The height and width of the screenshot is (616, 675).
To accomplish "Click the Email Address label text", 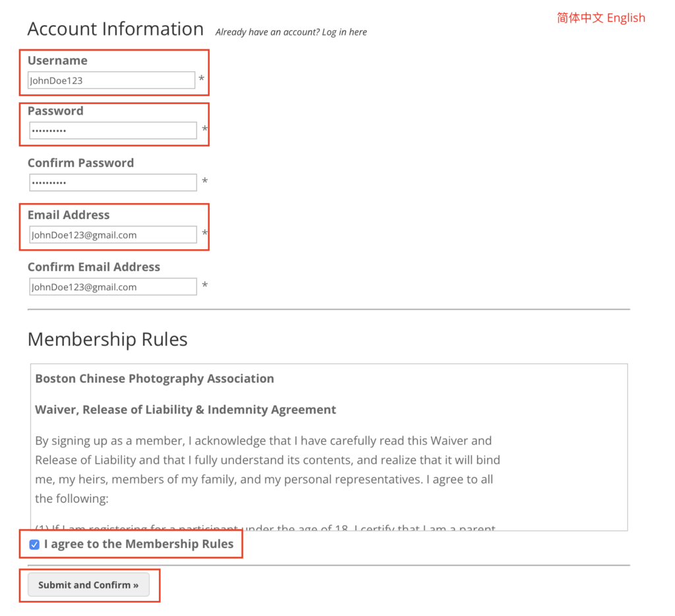I will (x=69, y=215).
